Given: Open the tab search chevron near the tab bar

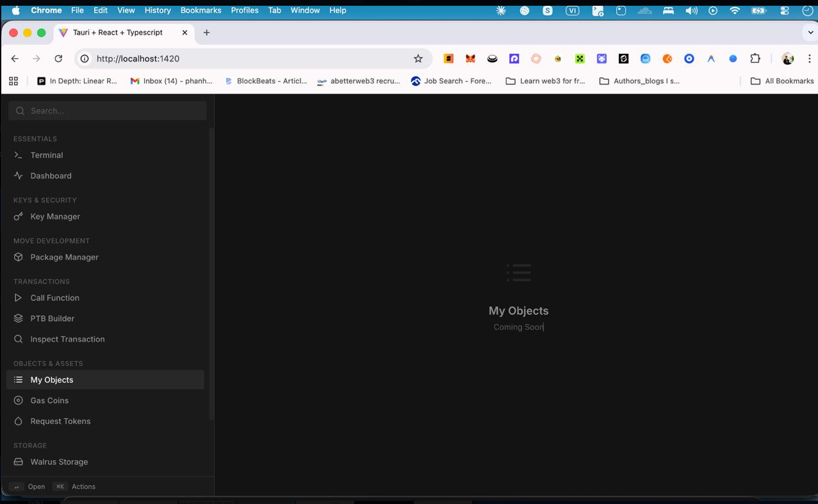Looking at the screenshot, I should tap(810, 32).
